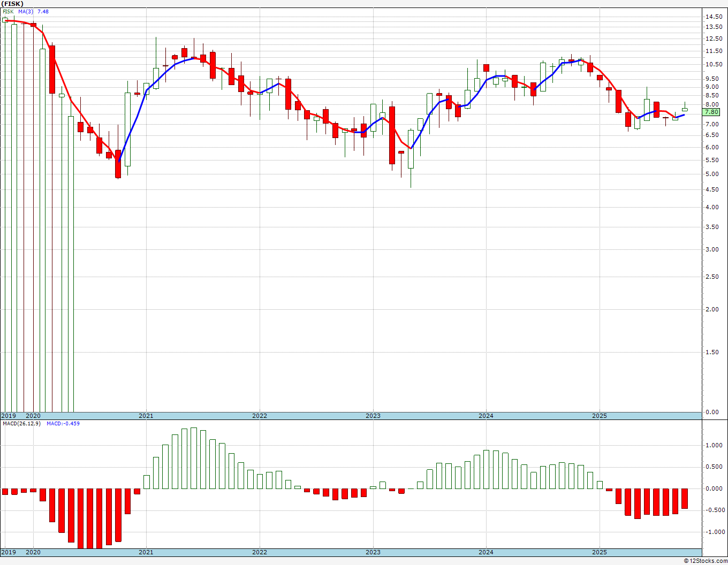The image size is (728, 565).
Task: Click the 8.50 price axis label
Action: pyautogui.click(x=711, y=95)
